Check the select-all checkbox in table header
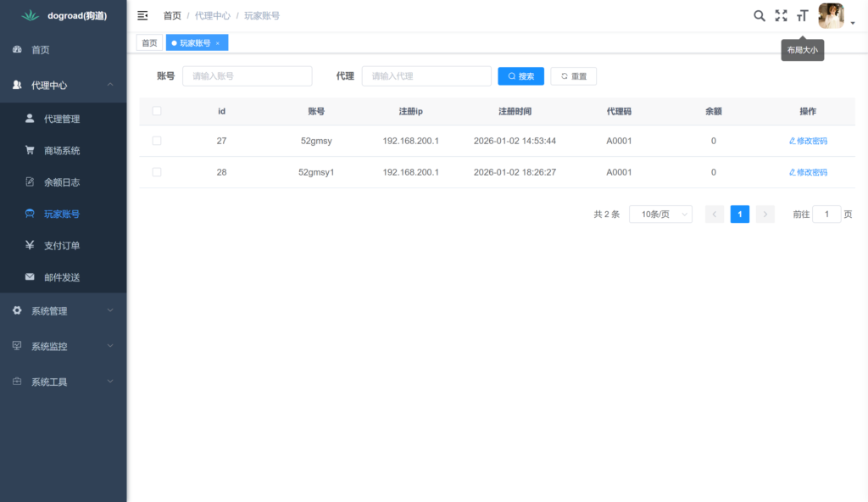Image resolution: width=868 pixels, height=502 pixels. tap(156, 111)
